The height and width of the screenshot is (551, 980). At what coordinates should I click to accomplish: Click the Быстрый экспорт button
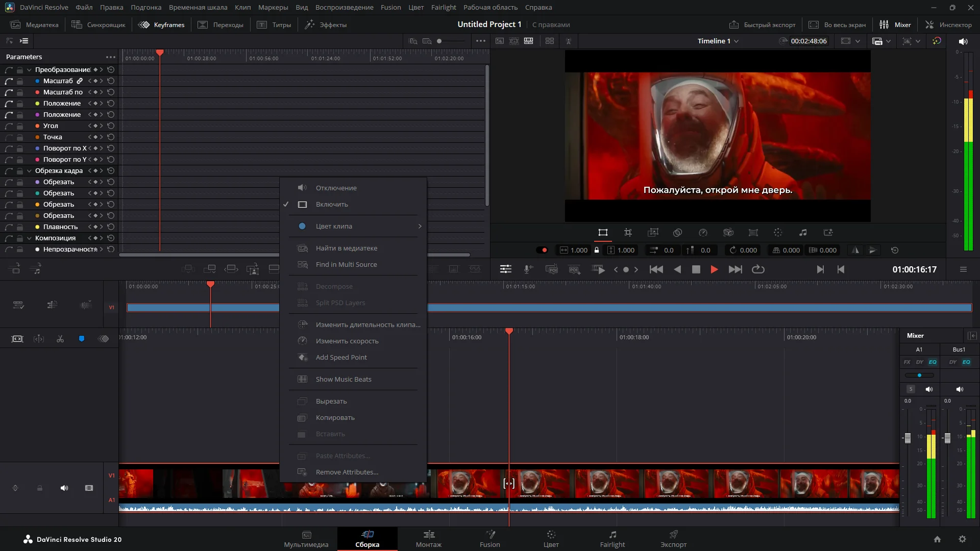pyautogui.click(x=762, y=24)
